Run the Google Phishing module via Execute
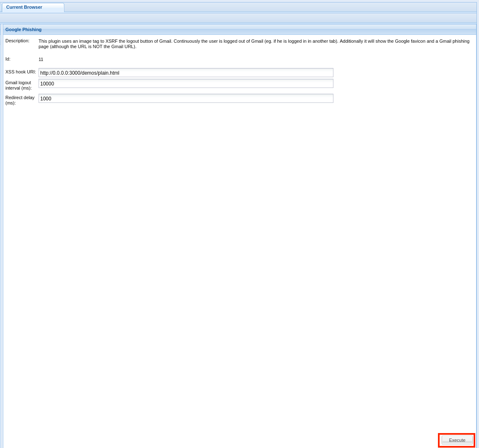The height and width of the screenshot is (448, 479). click(456, 440)
